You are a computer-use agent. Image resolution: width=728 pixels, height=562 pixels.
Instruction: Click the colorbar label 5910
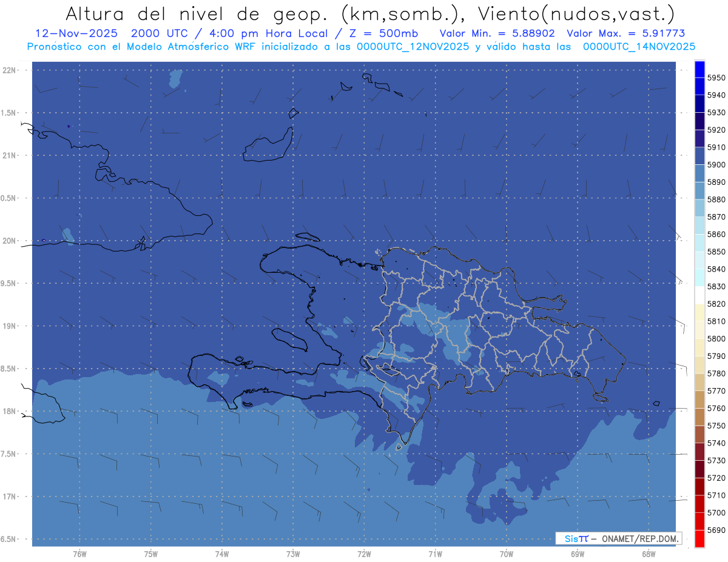[716, 147]
